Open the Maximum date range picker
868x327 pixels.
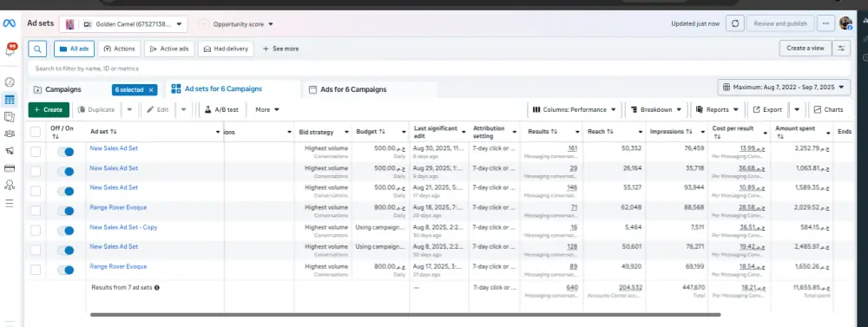784,88
